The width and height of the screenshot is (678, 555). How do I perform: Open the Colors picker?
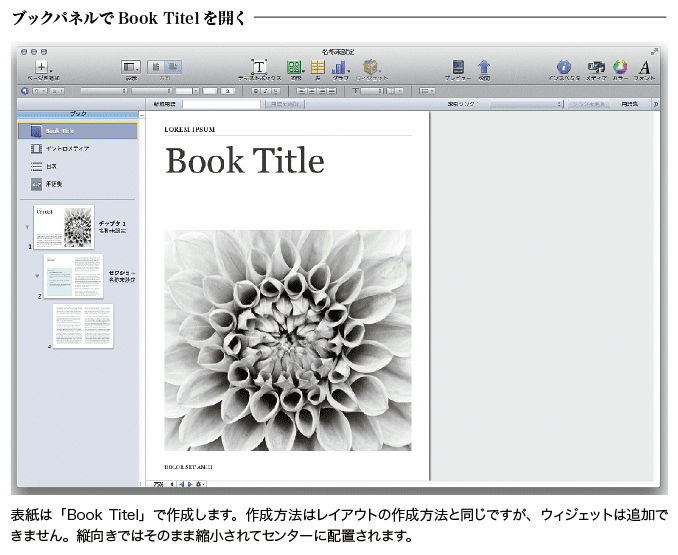pos(620,67)
